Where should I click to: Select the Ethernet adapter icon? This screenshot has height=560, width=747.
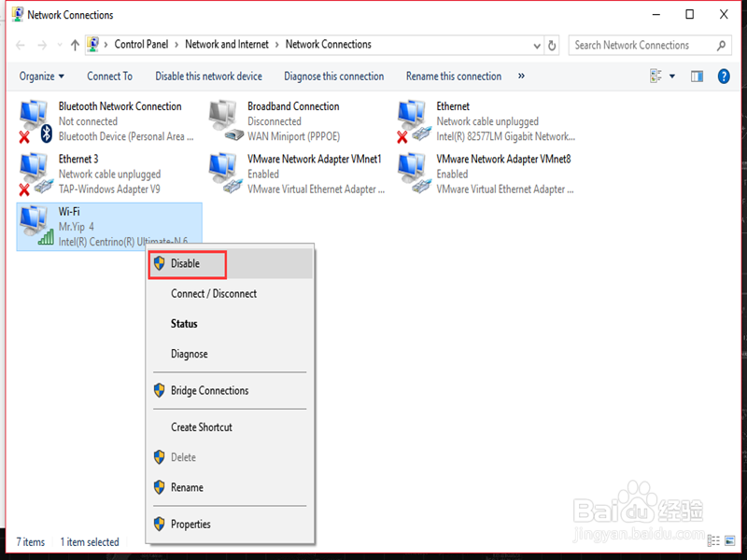tap(414, 121)
